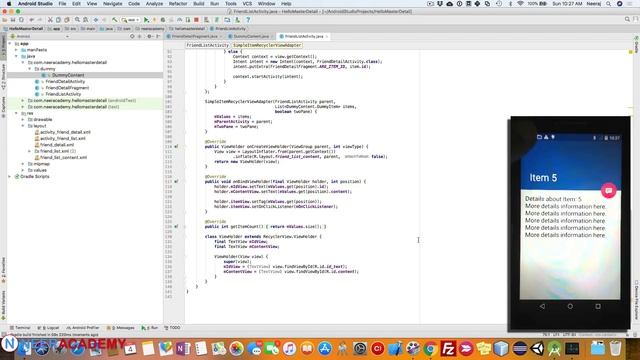Click the gutter override marker beside onBindViewHolder
640x360 pixels.
pyautogui.click(x=176, y=181)
